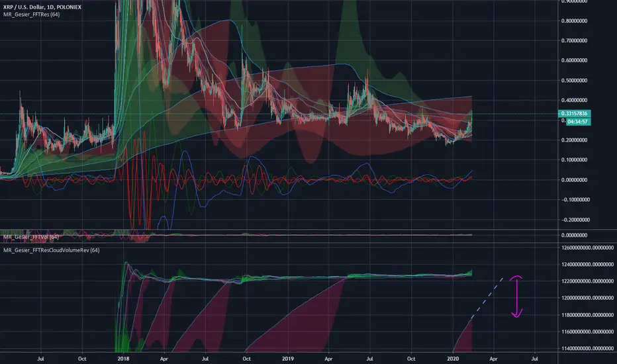Click the 2018 label on time axis
The width and height of the screenshot is (617, 364).
[124, 359]
